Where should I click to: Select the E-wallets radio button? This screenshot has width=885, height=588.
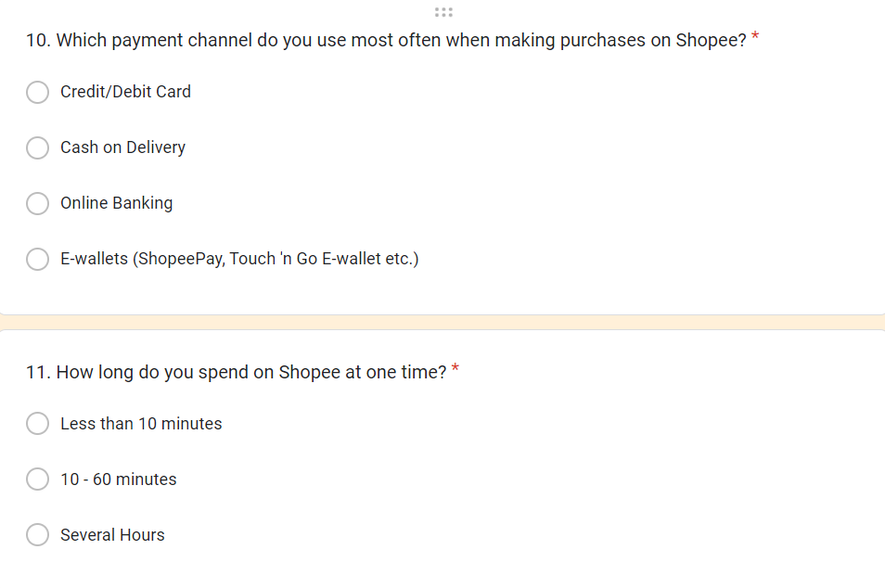38,259
